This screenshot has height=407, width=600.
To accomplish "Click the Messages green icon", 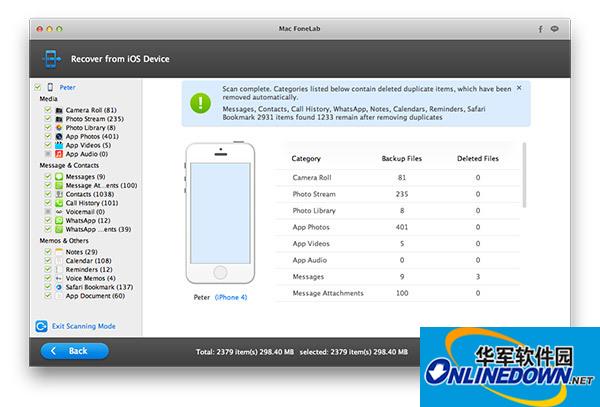I will 59,177.
